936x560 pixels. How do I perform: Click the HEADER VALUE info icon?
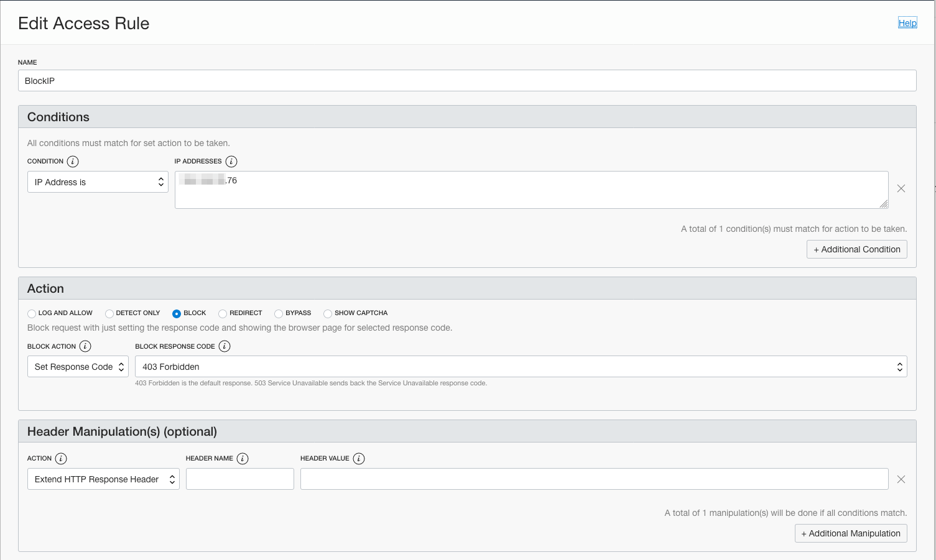click(359, 459)
